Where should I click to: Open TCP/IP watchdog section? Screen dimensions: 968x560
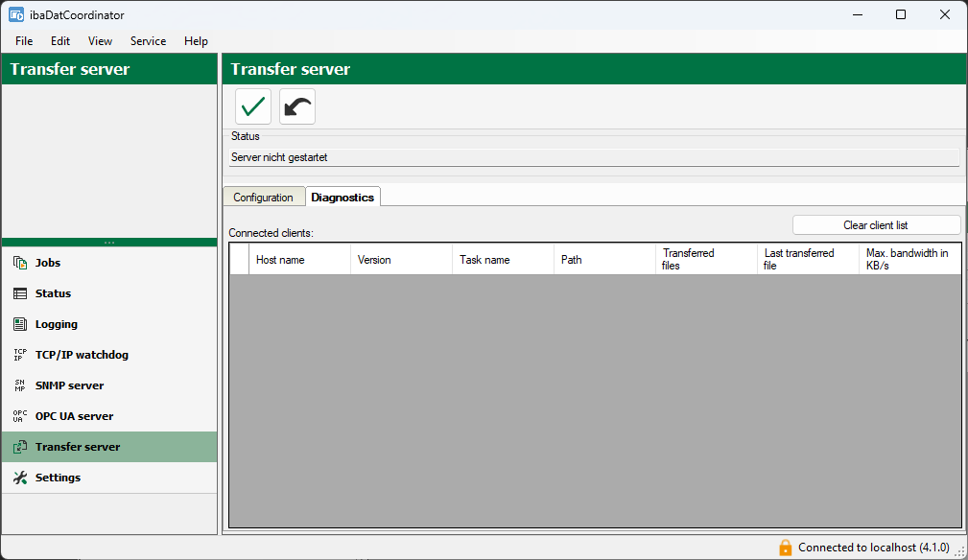point(109,355)
